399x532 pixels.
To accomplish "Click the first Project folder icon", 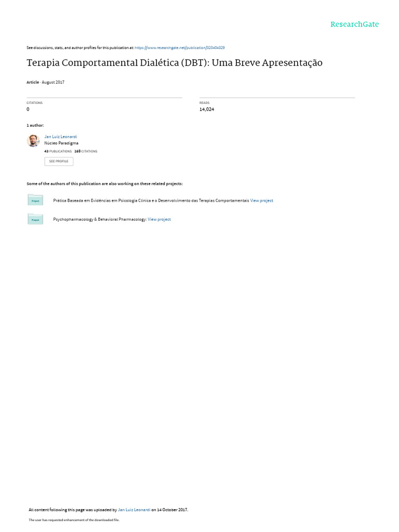I will [x=35, y=200].
